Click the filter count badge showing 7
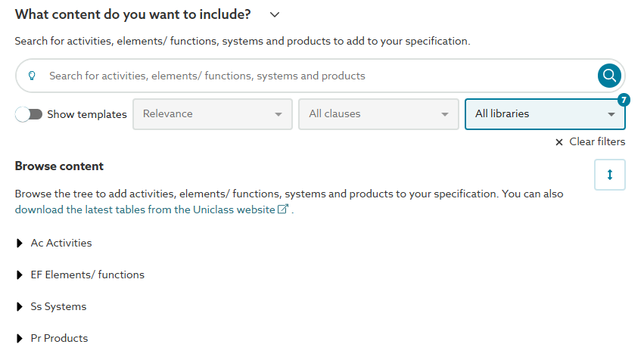This screenshot has width=644, height=363. (624, 100)
